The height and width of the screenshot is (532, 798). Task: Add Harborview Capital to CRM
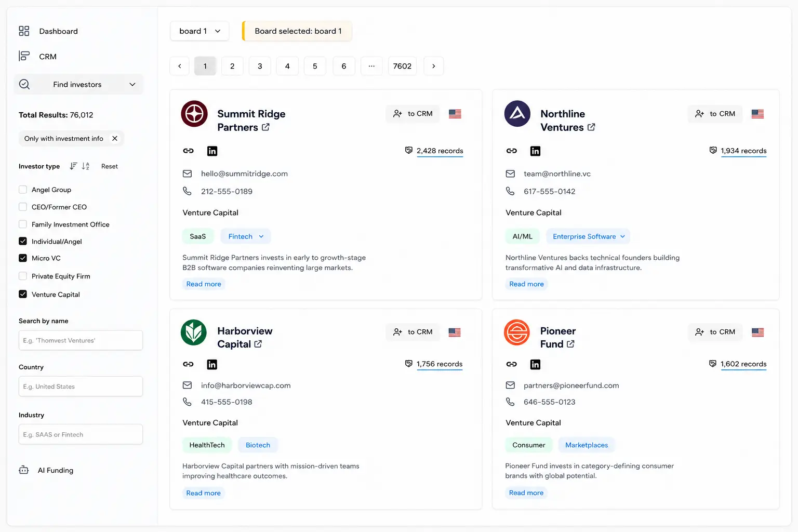(413, 332)
